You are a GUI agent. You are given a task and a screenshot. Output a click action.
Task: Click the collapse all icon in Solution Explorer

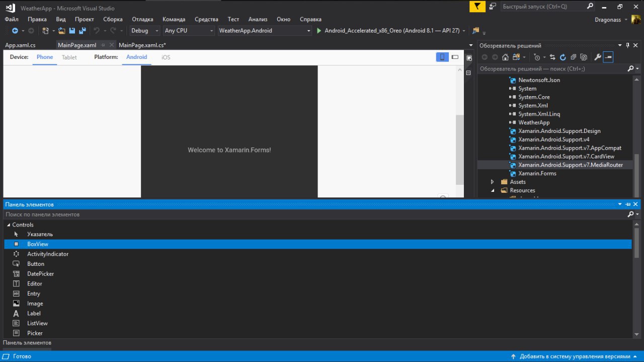(x=573, y=57)
